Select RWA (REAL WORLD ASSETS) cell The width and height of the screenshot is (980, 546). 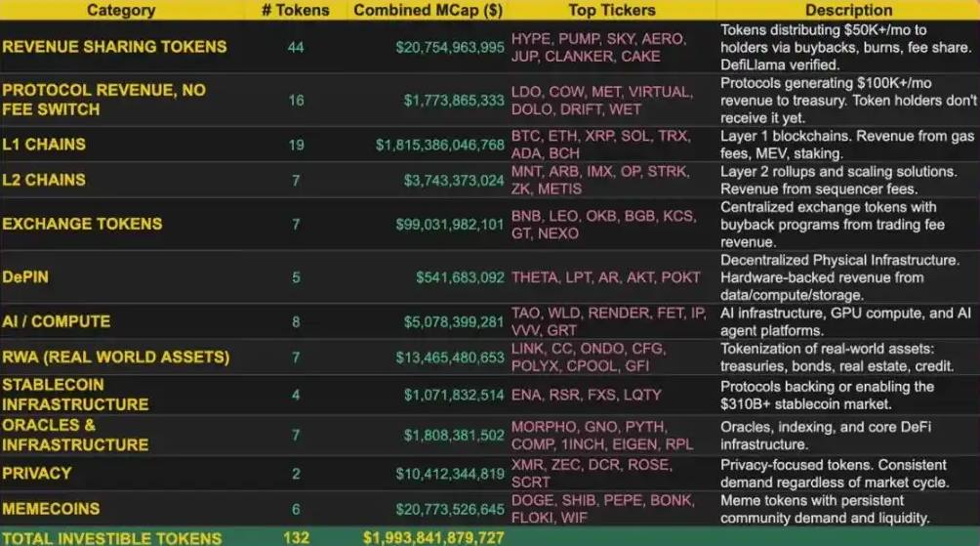point(115,357)
